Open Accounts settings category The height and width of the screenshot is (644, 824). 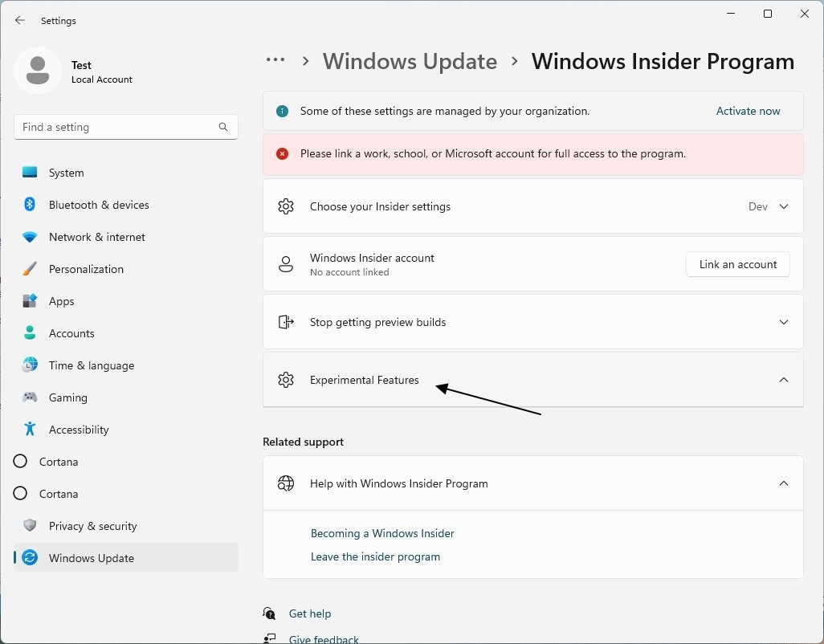(x=126, y=333)
